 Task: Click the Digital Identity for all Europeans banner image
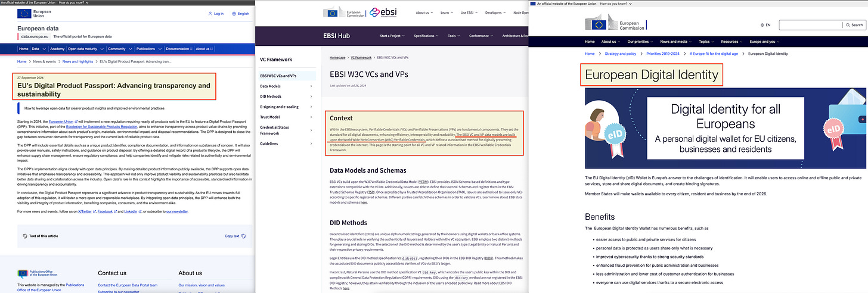pyautogui.click(x=726, y=127)
